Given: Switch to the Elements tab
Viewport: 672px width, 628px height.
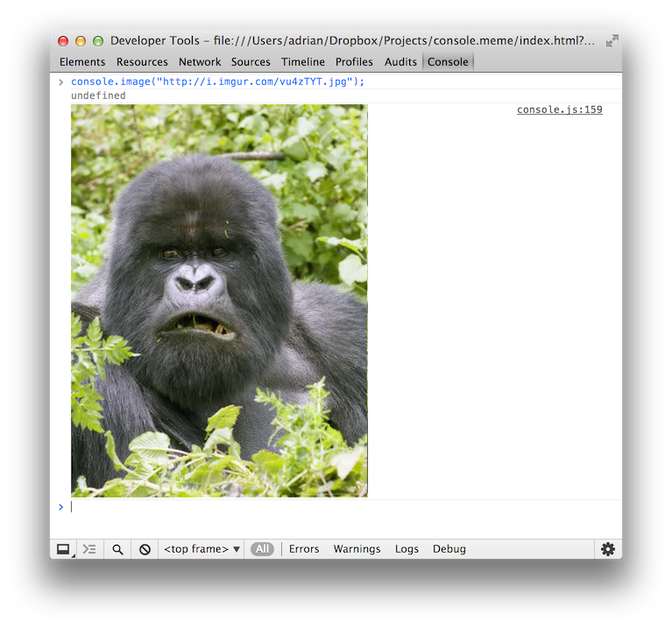Looking at the screenshot, I should coord(82,62).
